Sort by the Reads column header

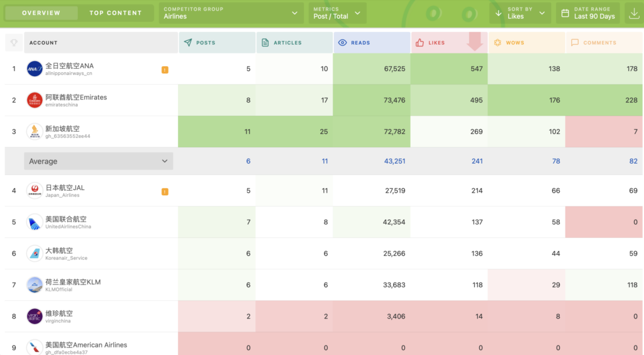(372, 42)
